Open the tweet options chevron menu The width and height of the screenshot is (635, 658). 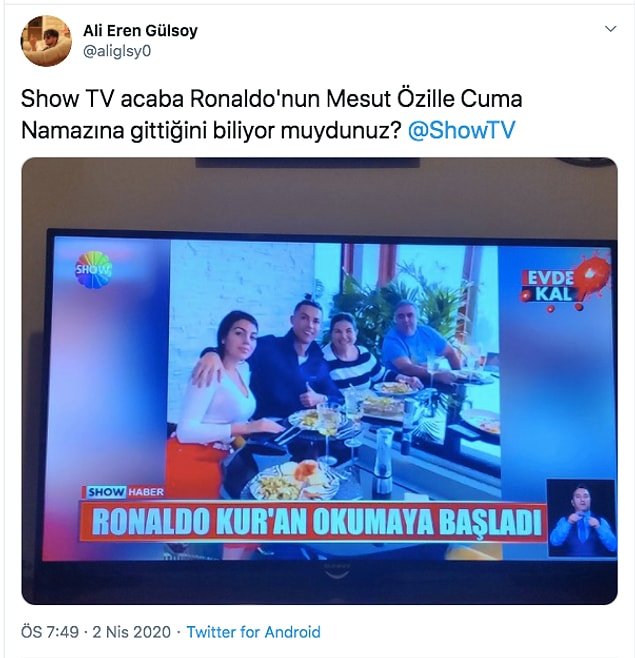(x=611, y=29)
